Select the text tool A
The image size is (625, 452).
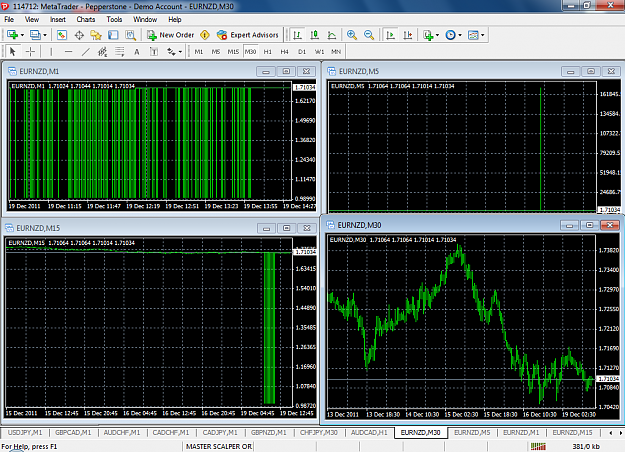137,51
